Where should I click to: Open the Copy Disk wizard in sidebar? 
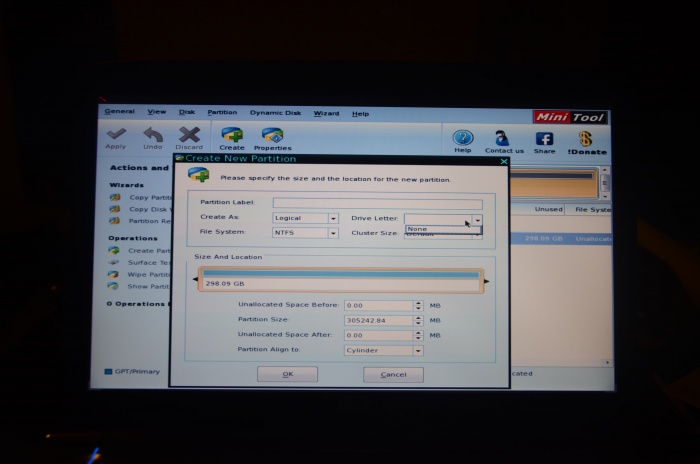(x=141, y=209)
